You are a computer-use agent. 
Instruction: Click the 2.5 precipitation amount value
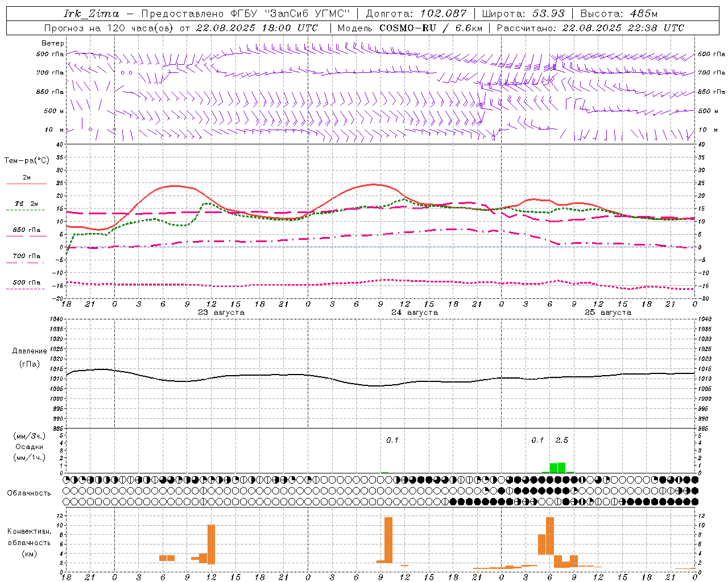561,440
